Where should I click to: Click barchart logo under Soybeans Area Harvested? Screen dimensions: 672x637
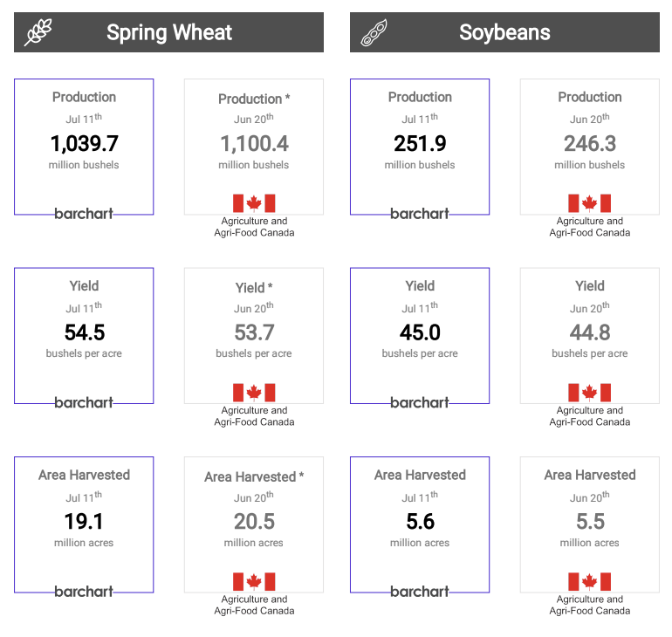(x=420, y=592)
